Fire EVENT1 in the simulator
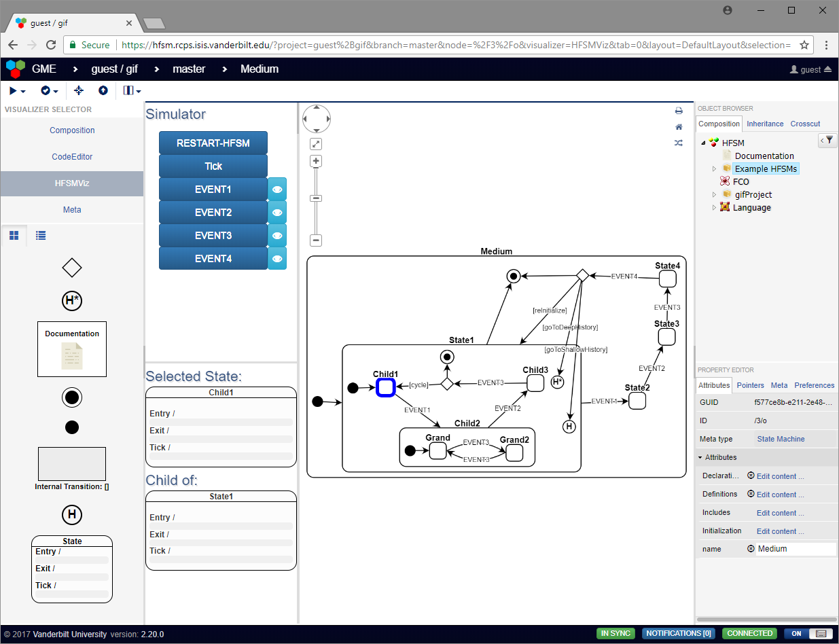Image resolution: width=839 pixels, height=644 pixels. click(213, 190)
